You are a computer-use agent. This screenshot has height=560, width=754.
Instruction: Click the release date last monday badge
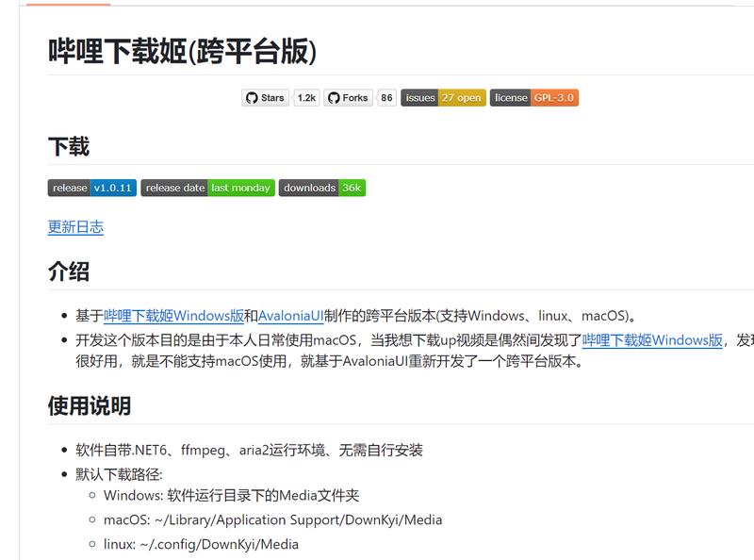point(207,188)
